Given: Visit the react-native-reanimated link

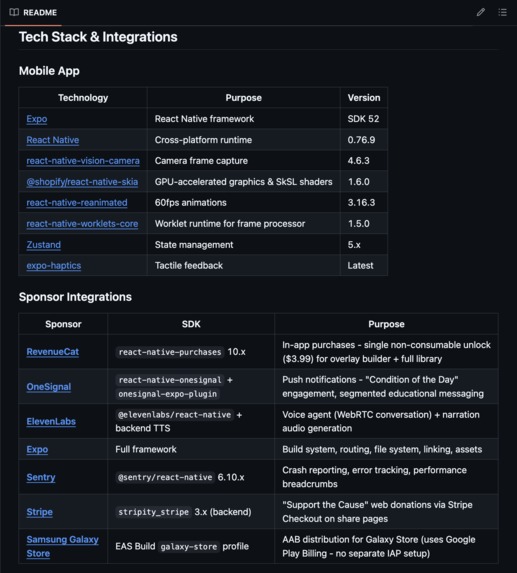Looking at the screenshot, I should point(77,202).
